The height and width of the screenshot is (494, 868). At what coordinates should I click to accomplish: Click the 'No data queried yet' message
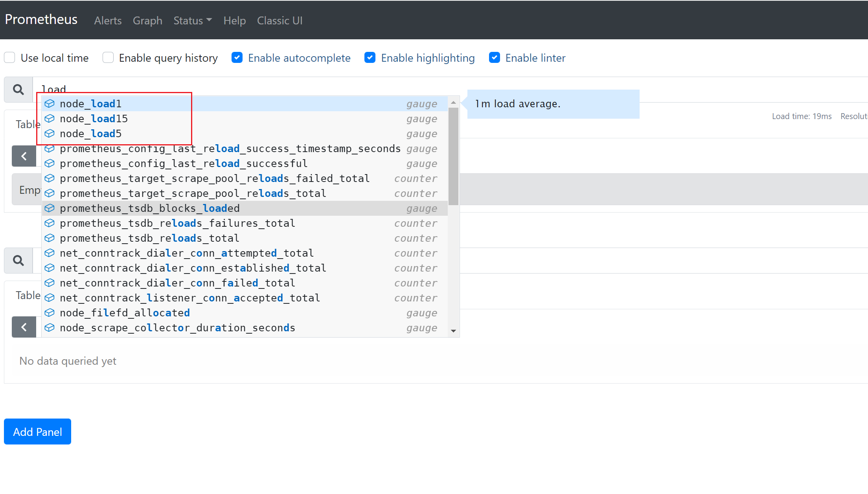click(68, 361)
